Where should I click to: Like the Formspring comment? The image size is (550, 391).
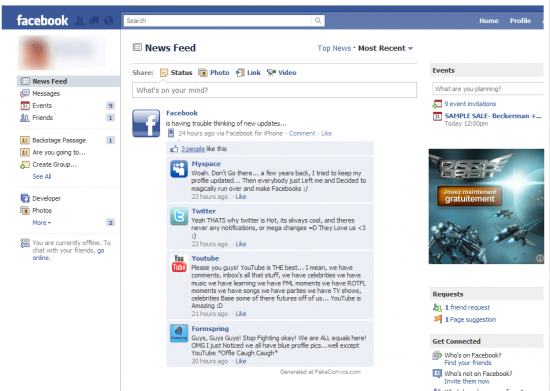tap(241, 361)
